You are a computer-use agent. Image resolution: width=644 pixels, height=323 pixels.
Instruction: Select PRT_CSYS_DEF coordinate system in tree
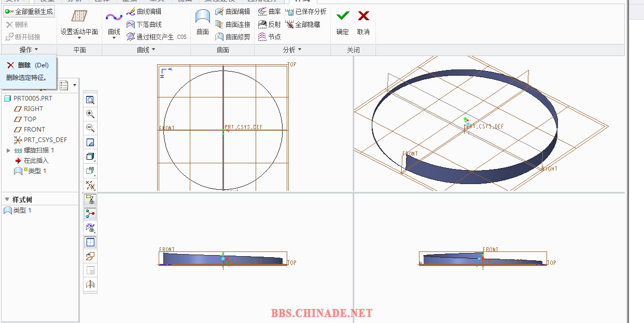click(x=40, y=139)
